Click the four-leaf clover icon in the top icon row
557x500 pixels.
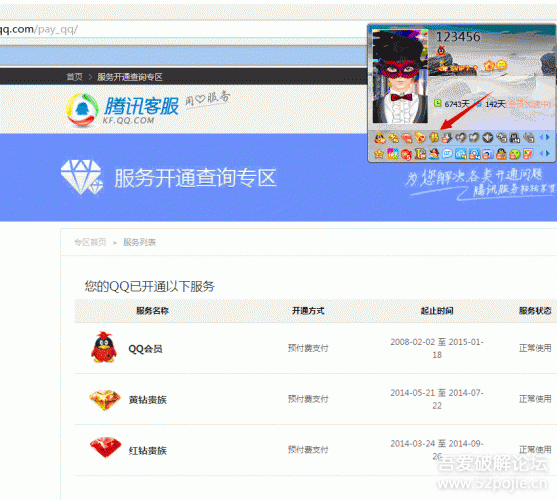(434, 137)
